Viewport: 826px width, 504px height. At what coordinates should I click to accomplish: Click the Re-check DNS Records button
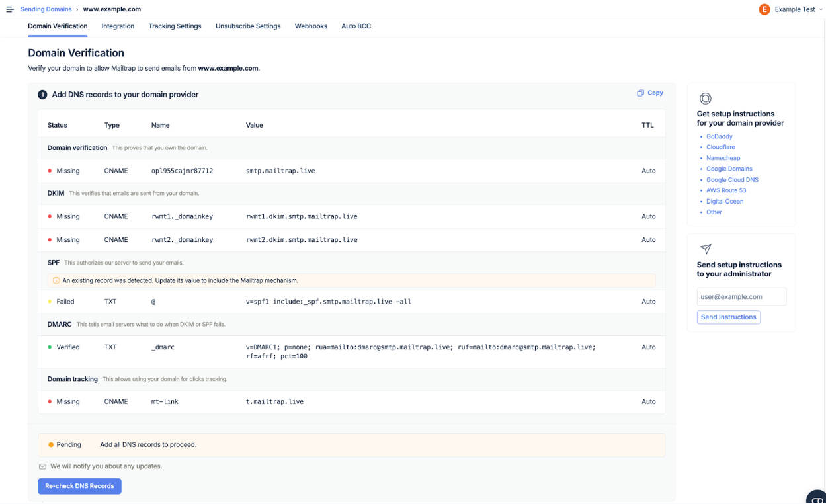point(79,486)
